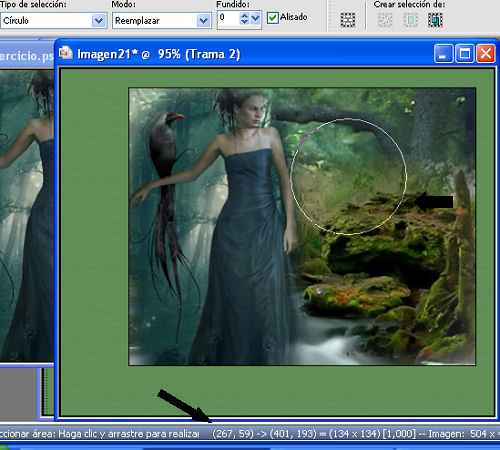This screenshot has width=500, height=450.
Task: Close the Imagen21 image window
Action: pos(485,53)
